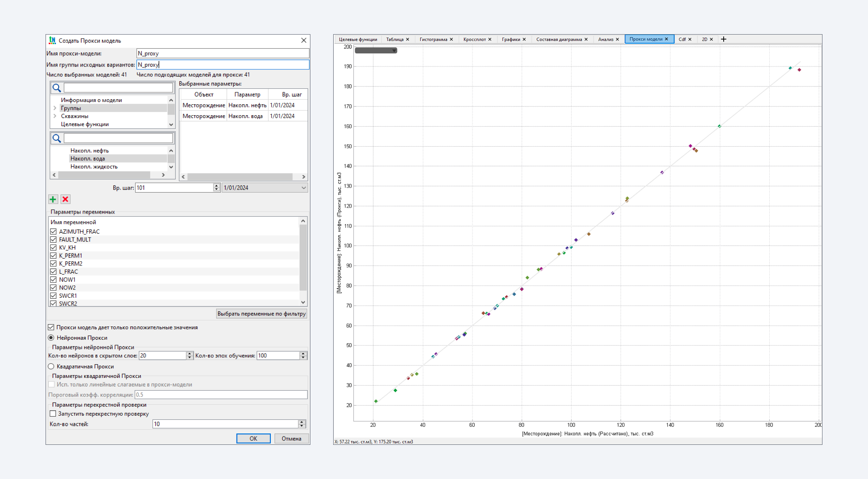
Task: Add a new tab with the plus icon
Action: 724,39
